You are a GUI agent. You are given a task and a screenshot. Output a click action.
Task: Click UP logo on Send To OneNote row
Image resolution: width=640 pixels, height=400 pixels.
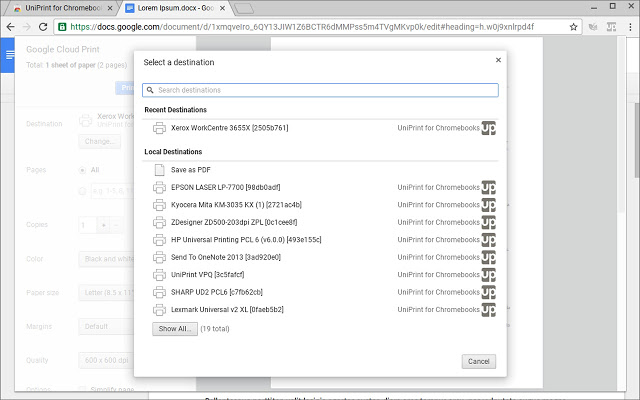pos(489,257)
